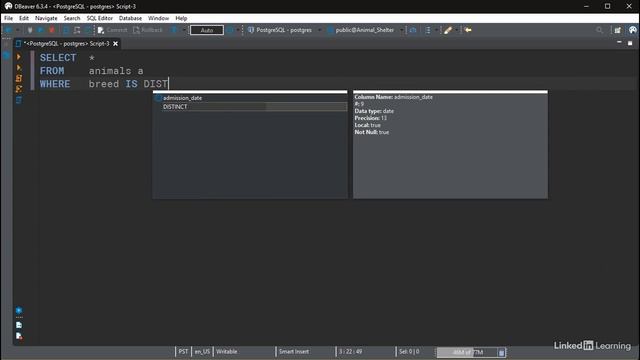The height and width of the screenshot is (360, 640).
Task: Click the blue database icon at left sidebar top
Action: point(6,56)
